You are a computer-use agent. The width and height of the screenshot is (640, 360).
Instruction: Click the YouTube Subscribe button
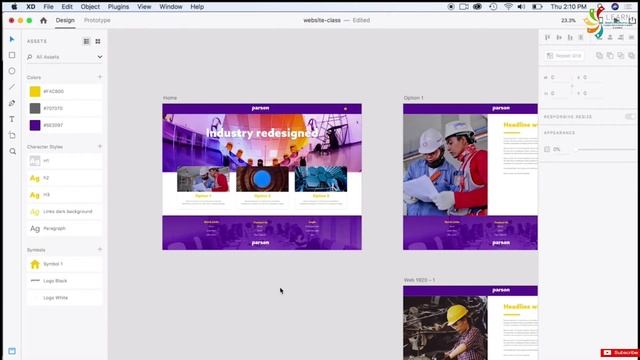coord(620,353)
